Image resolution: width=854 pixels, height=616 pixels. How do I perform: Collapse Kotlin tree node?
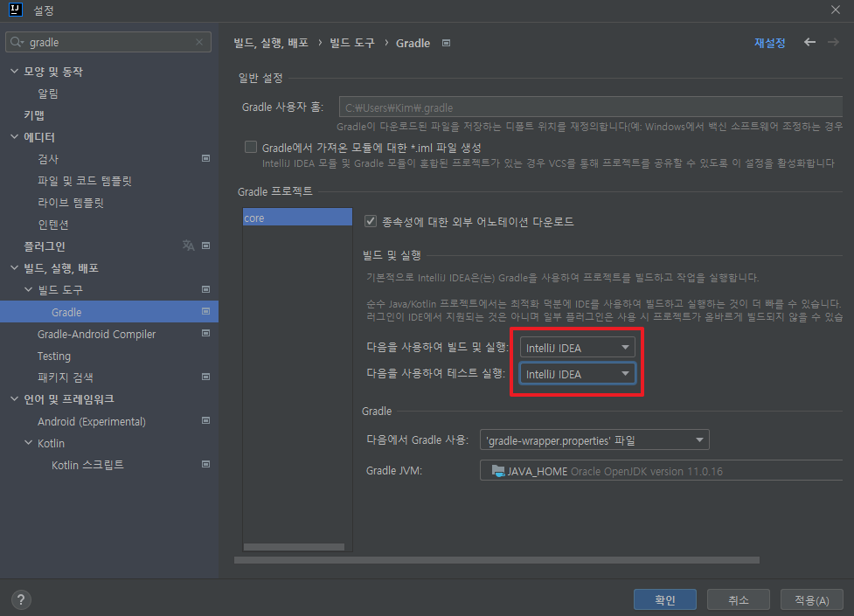click(x=29, y=442)
